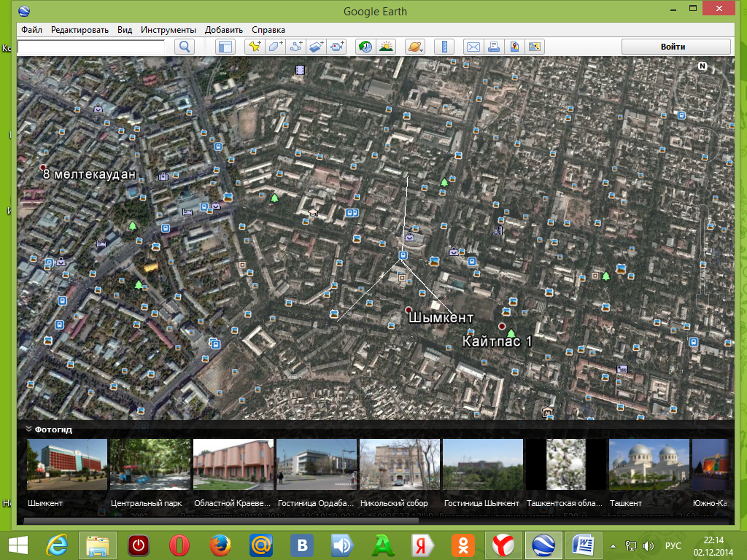The image size is (747, 560).
Task: Add a path tool icon
Action: coord(296,47)
